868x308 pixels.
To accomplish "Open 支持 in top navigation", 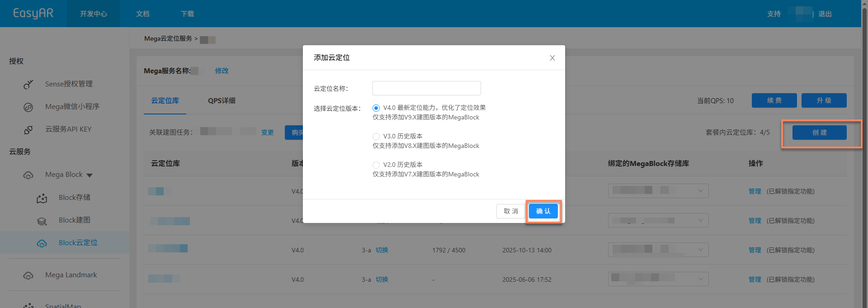I will click(x=774, y=14).
